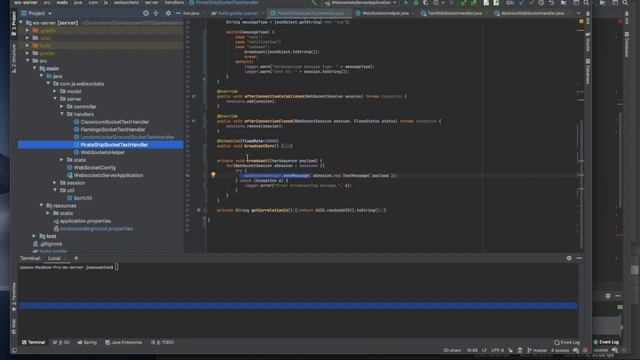Image resolution: width=640 pixels, height=360 pixels.
Task: Click the tool window quick-access icon in bottom-left corner
Action: [x=14, y=350]
